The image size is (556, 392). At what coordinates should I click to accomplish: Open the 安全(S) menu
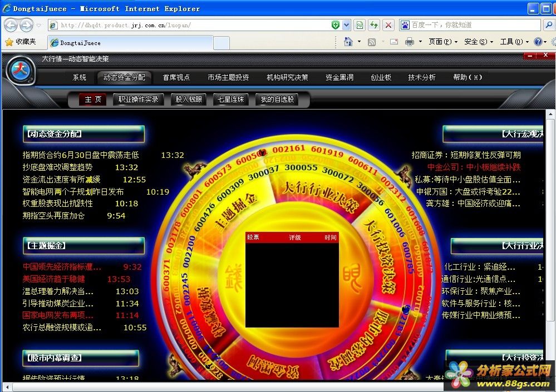[478, 42]
